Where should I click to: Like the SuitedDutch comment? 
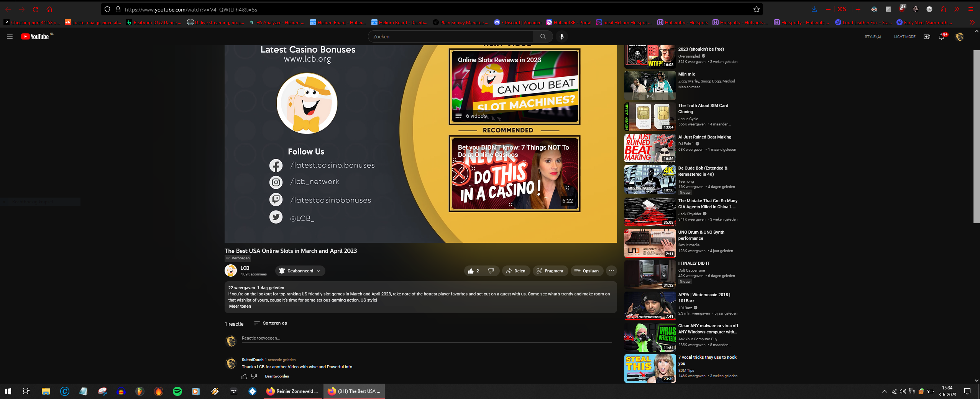[x=244, y=376]
